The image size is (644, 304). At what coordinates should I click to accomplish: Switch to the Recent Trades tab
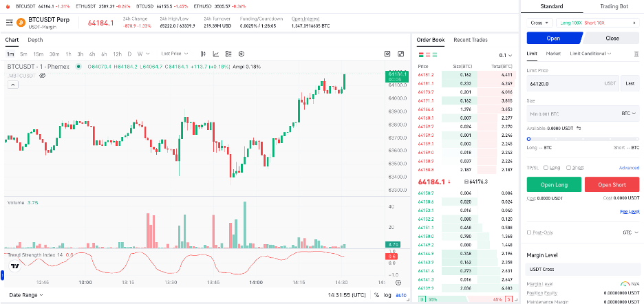click(471, 40)
